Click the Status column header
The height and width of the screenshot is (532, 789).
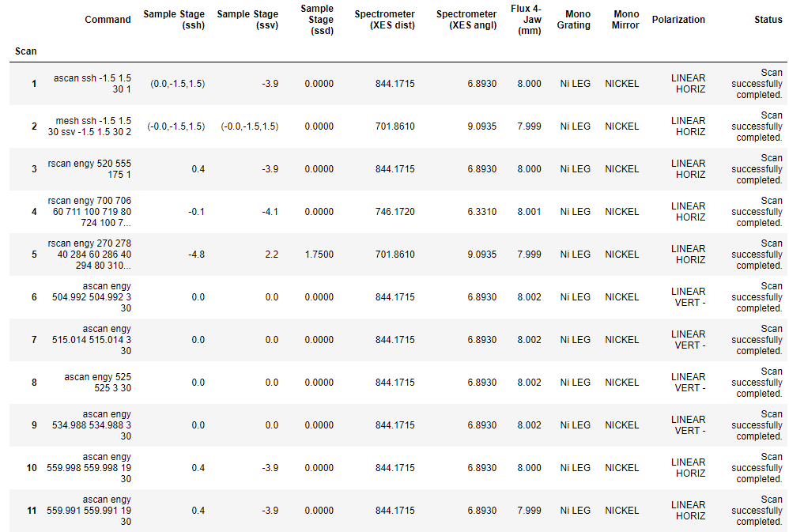768,20
